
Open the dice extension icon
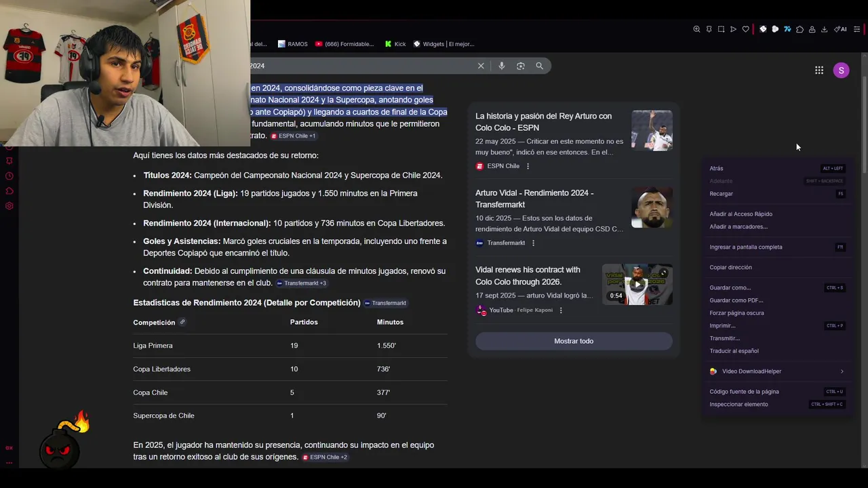(x=763, y=29)
